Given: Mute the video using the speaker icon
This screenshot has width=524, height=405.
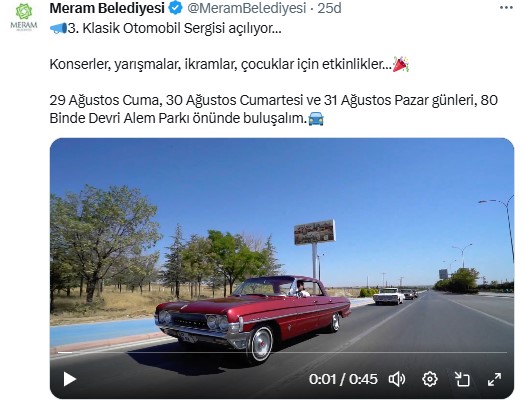Looking at the screenshot, I should pos(397,379).
